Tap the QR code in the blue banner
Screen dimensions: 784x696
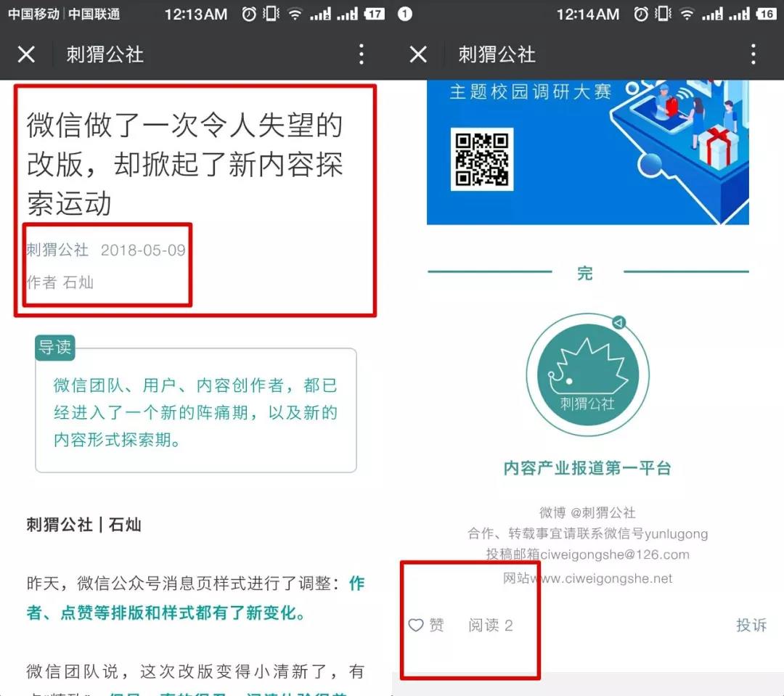click(483, 160)
